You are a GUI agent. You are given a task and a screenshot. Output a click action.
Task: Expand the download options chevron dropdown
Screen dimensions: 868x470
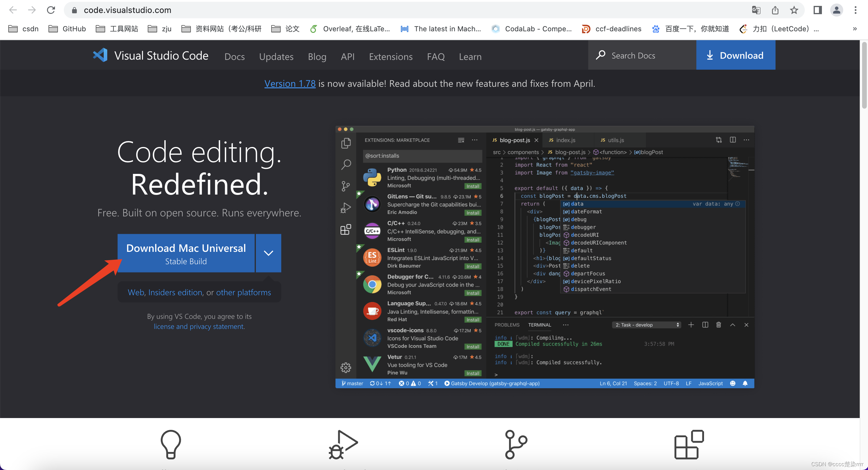[268, 253]
